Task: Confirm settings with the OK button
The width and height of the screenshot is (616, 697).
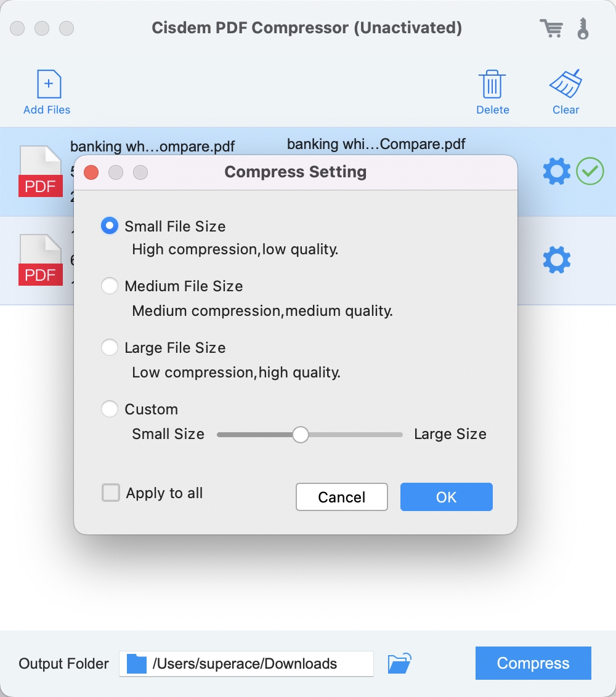Action: [x=446, y=497]
